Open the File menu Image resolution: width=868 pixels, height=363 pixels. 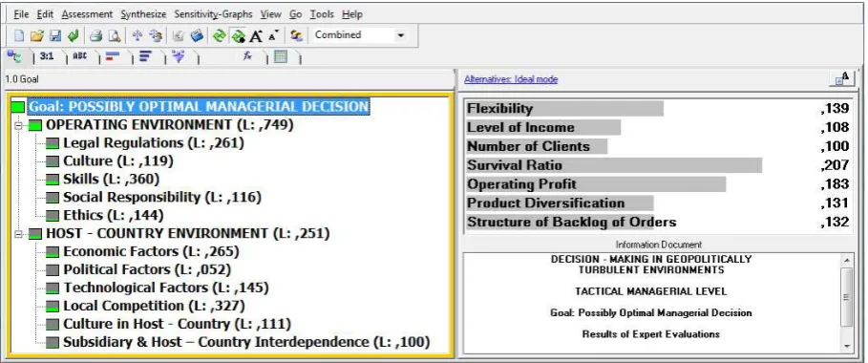(21, 14)
